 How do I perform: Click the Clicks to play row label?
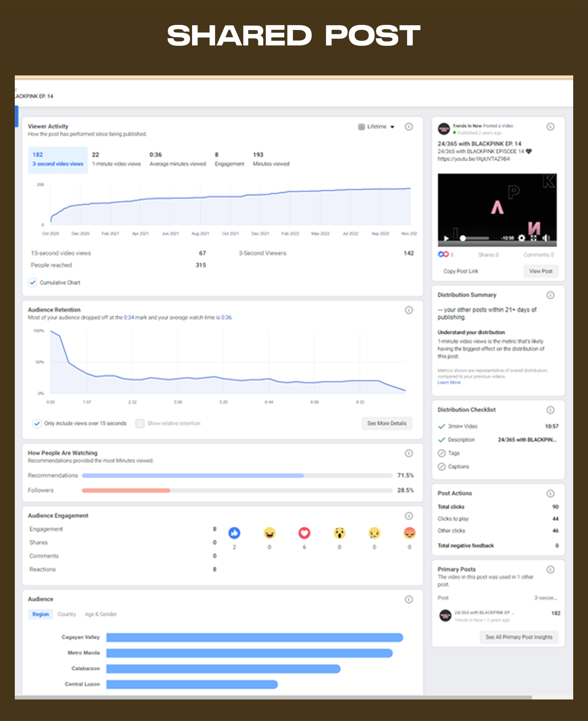[x=453, y=519]
